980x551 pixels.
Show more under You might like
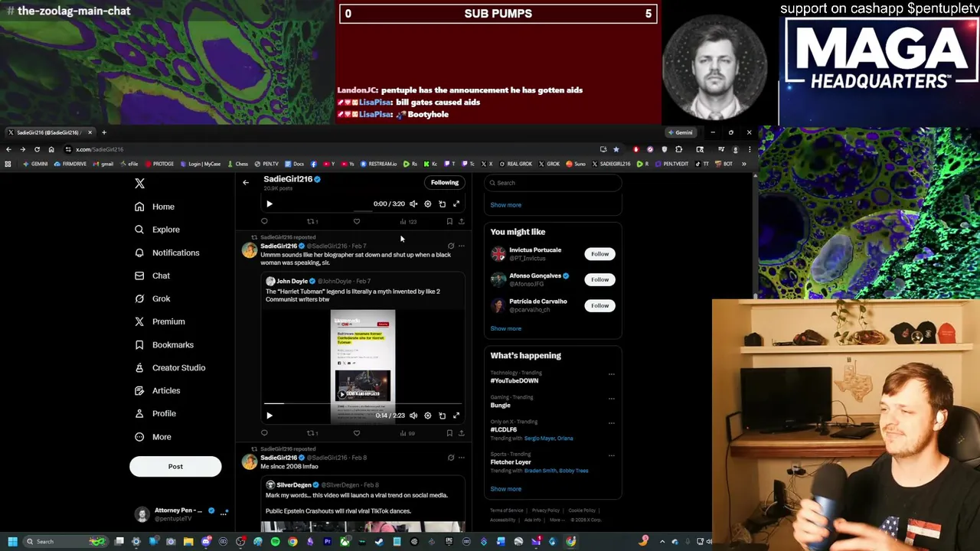pos(505,328)
